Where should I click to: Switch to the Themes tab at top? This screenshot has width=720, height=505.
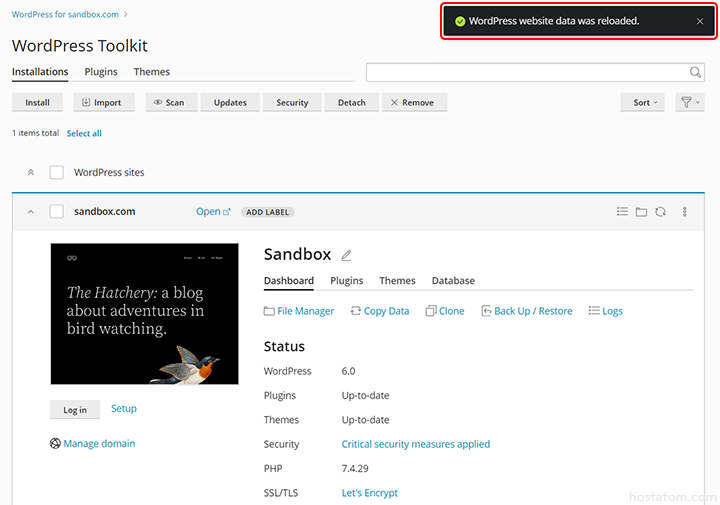click(152, 72)
